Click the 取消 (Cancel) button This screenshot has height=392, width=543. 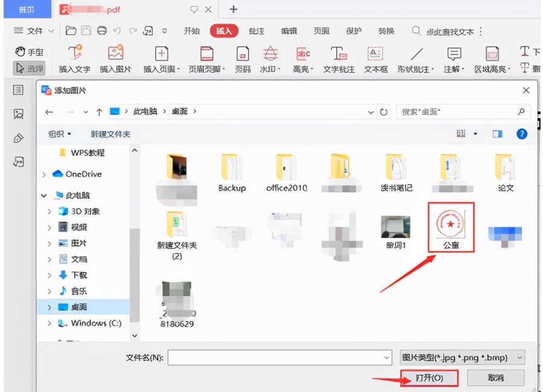pos(495,376)
